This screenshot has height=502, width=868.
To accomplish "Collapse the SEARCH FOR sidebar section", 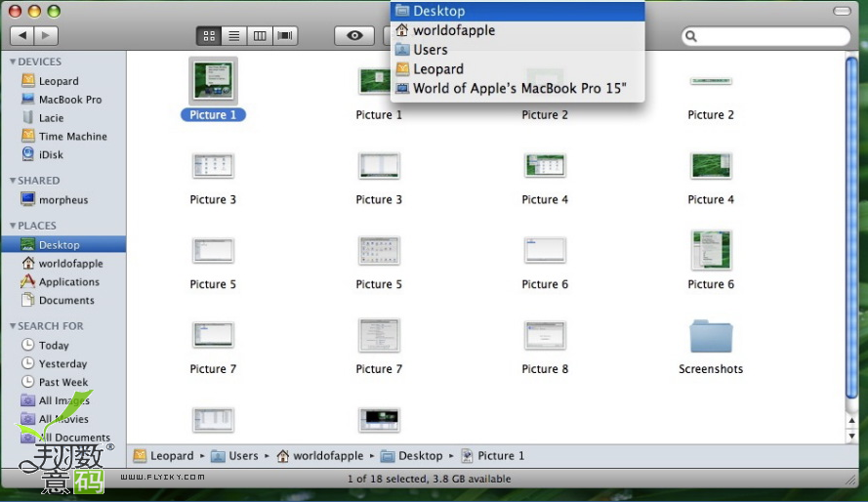I will click(13, 326).
